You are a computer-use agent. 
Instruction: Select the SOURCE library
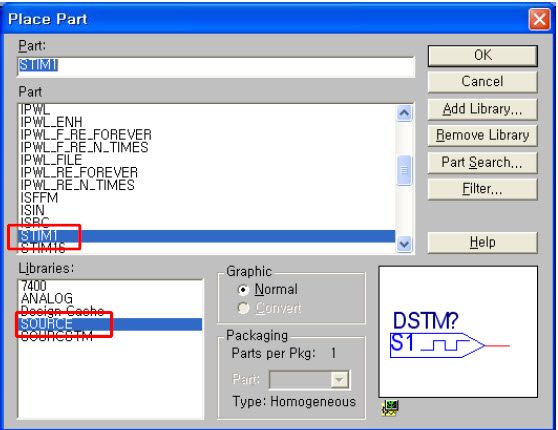click(110, 324)
